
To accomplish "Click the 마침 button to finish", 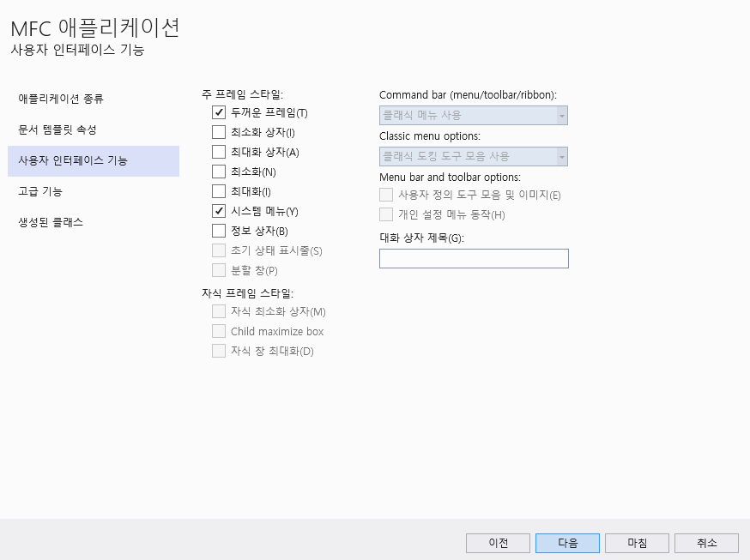I will tap(637, 543).
